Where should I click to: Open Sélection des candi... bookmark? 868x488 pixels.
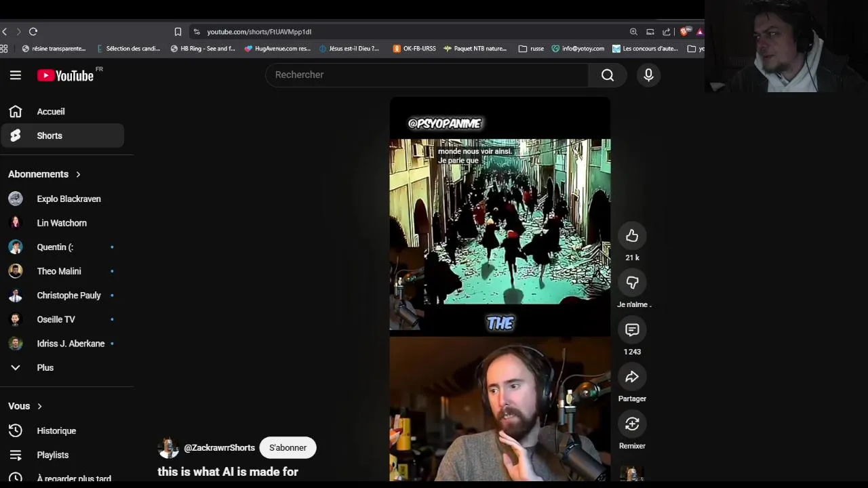coord(129,49)
